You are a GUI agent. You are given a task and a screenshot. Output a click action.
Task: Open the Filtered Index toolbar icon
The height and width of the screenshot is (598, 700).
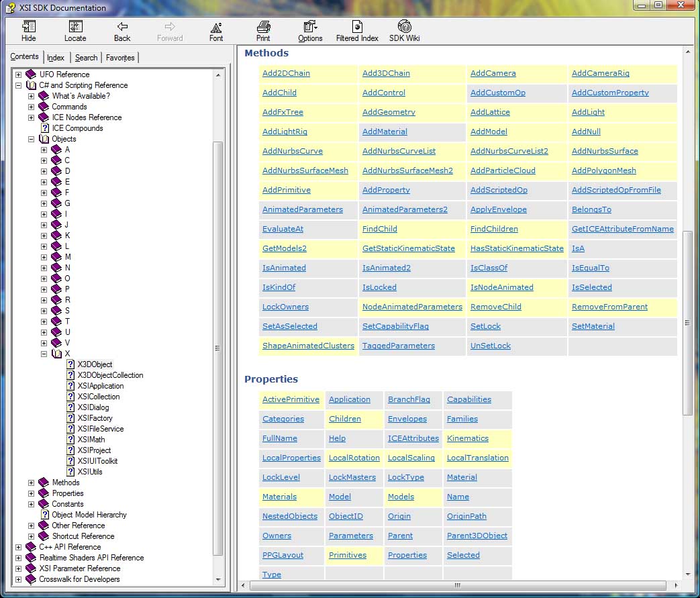(x=357, y=27)
